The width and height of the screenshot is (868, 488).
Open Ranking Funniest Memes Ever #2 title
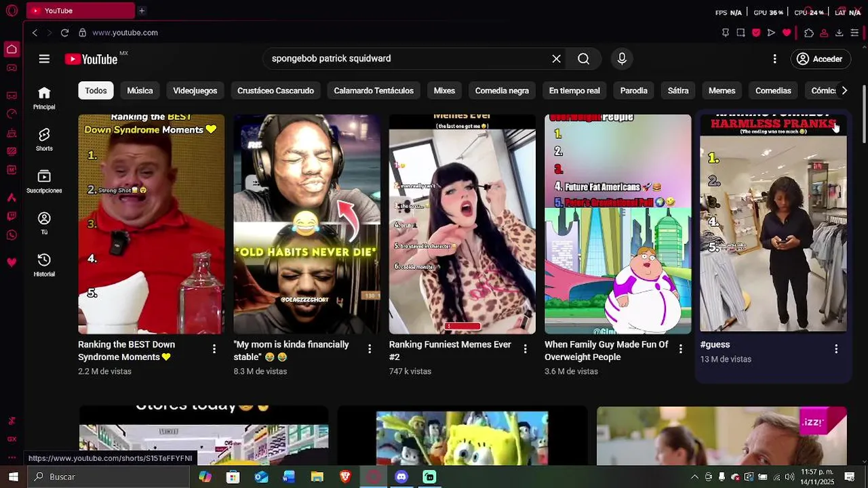click(x=450, y=350)
